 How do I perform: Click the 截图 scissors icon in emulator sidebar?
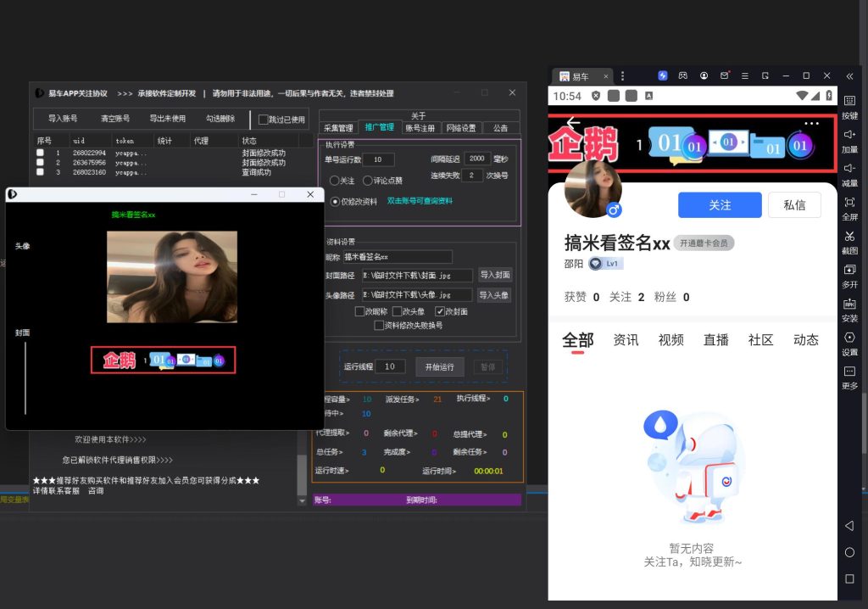[849, 237]
